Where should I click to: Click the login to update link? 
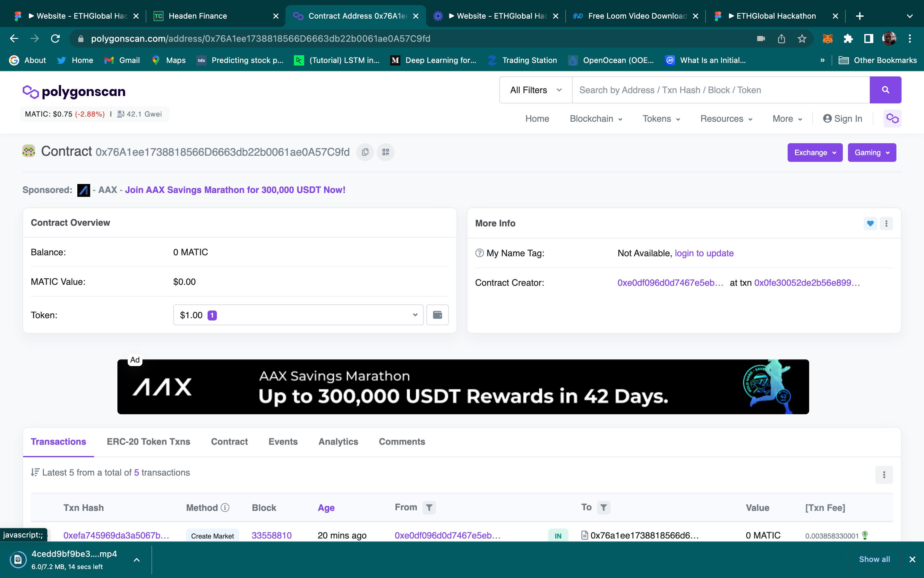click(x=704, y=253)
